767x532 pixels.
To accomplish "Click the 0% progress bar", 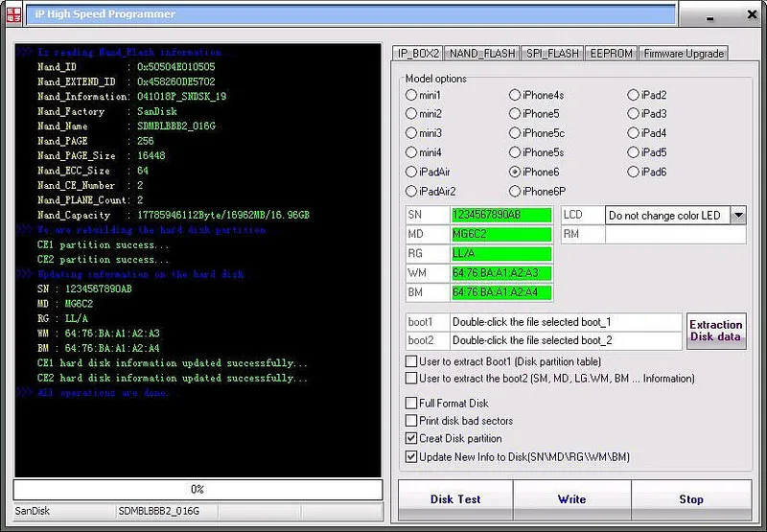I will point(198,490).
